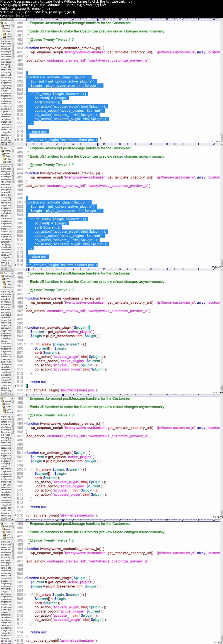
Task: Open the wamp folder in the 00:00:23 frame
Action: pyautogui.click(x=6, y=25)
